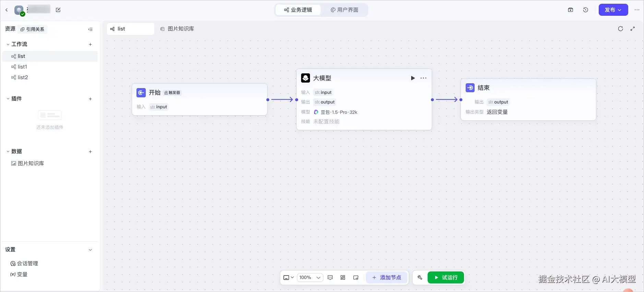Open the project avatar icon

point(19,10)
